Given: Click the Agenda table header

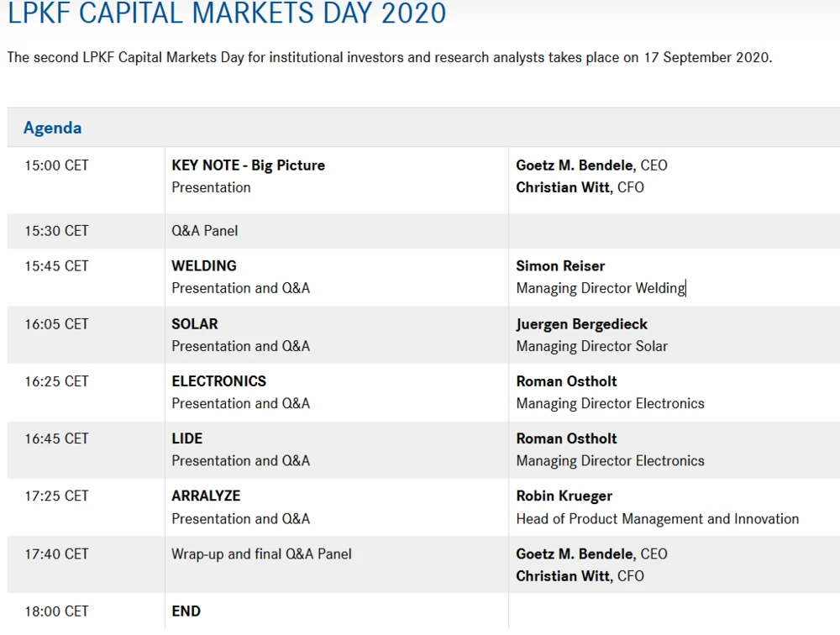Looking at the screenshot, I should coord(53,129).
